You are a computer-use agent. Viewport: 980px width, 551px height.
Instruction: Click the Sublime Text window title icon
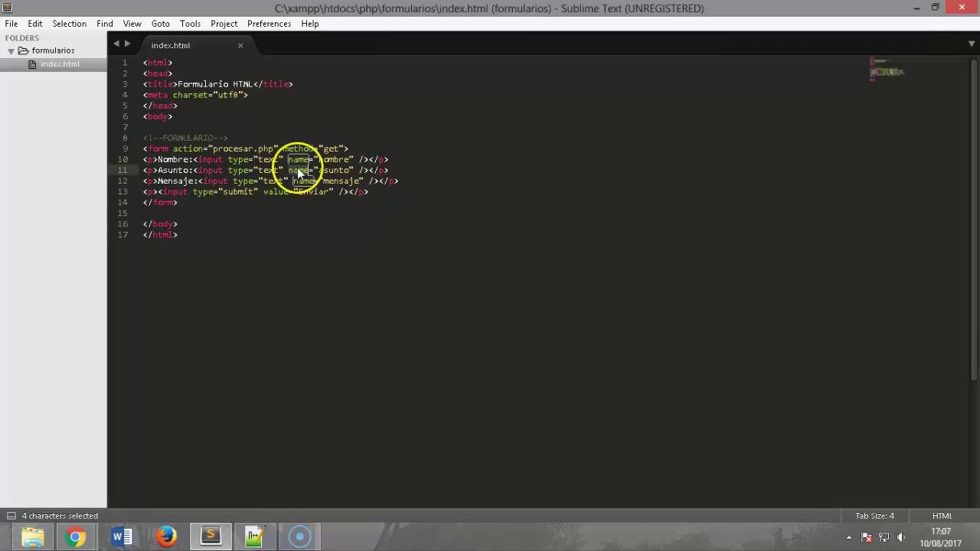pyautogui.click(x=7, y=8)
